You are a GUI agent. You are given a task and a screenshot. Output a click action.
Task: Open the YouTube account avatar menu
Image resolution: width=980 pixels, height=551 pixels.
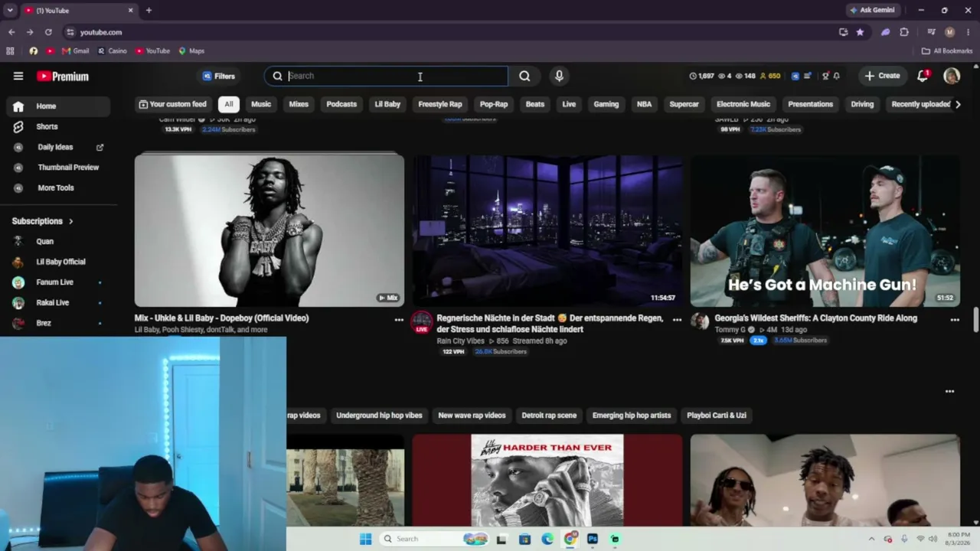coord(952,76)
